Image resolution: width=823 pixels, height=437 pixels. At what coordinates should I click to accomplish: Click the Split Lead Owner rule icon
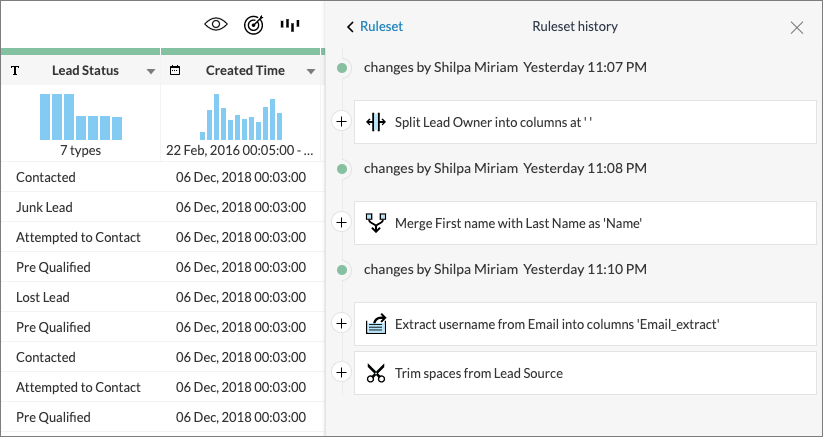click(x=376, y=122)
